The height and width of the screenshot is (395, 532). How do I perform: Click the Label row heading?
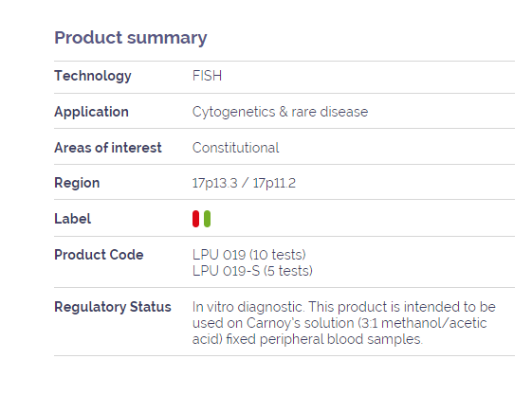tap(73, 219)
